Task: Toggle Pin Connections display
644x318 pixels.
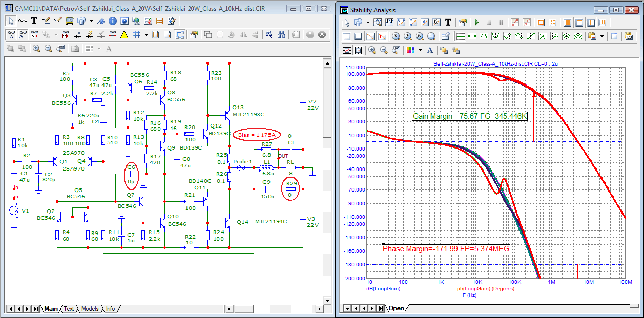Action: click(113, 35)
